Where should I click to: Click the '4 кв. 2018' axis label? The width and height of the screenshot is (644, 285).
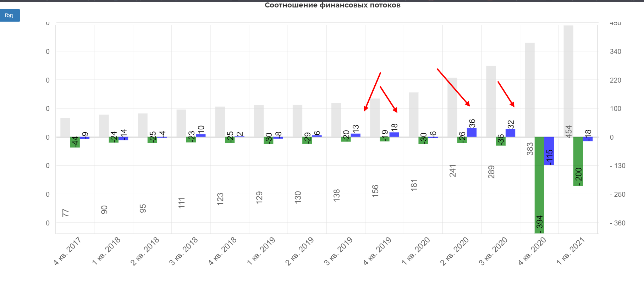(222, 251)
